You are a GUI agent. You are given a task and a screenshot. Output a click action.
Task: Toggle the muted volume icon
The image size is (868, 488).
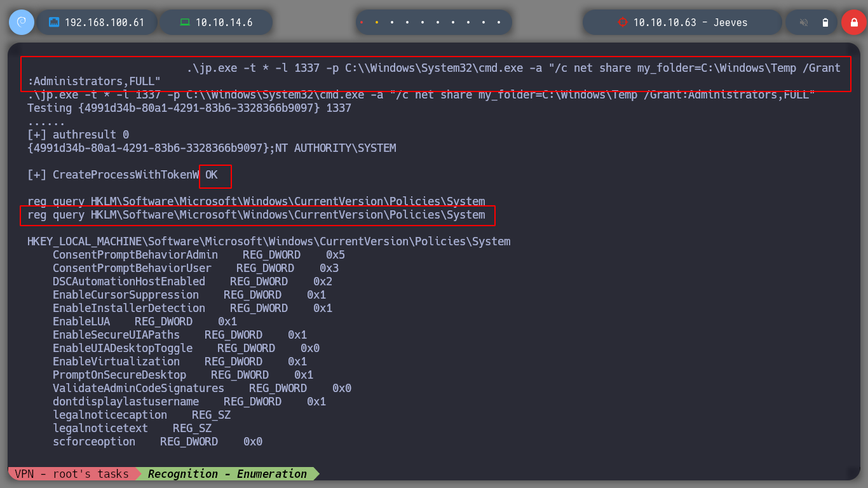(804, 22)
